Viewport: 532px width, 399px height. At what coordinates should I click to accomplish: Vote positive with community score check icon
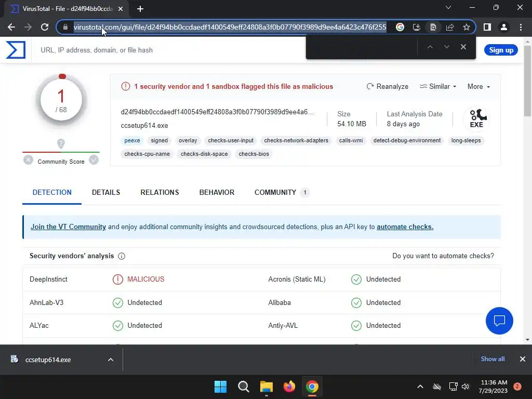94,160
